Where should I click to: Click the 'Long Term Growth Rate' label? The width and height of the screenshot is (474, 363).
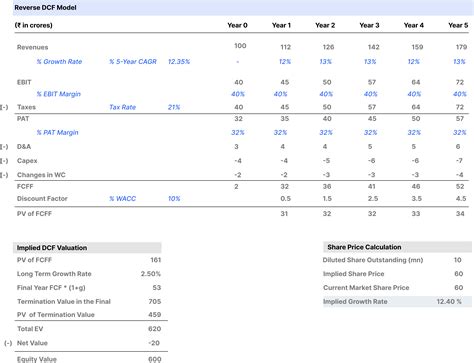coord(54,274)
